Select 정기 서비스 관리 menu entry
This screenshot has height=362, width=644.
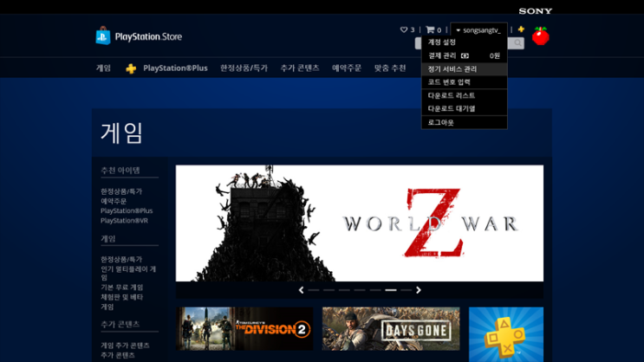465,69
